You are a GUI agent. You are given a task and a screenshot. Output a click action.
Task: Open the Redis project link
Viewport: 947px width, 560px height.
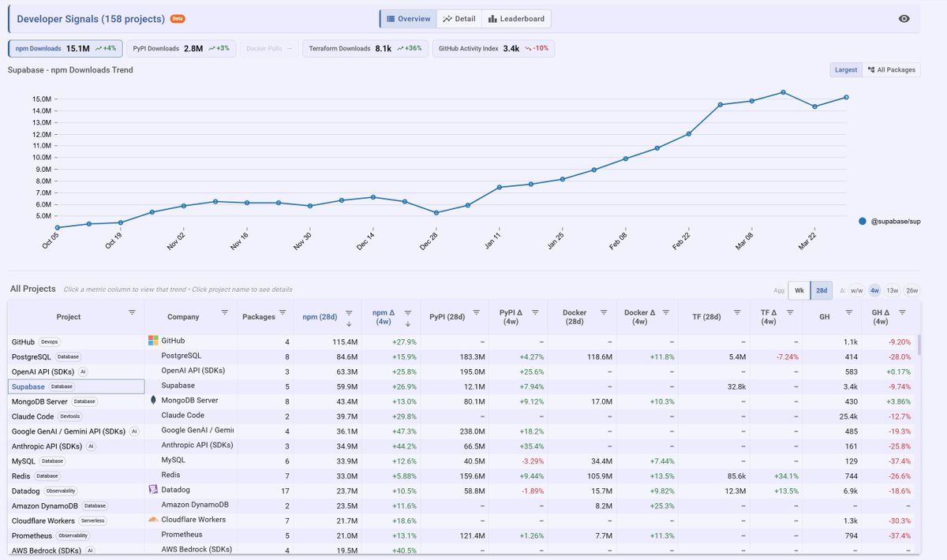(21, 476)
